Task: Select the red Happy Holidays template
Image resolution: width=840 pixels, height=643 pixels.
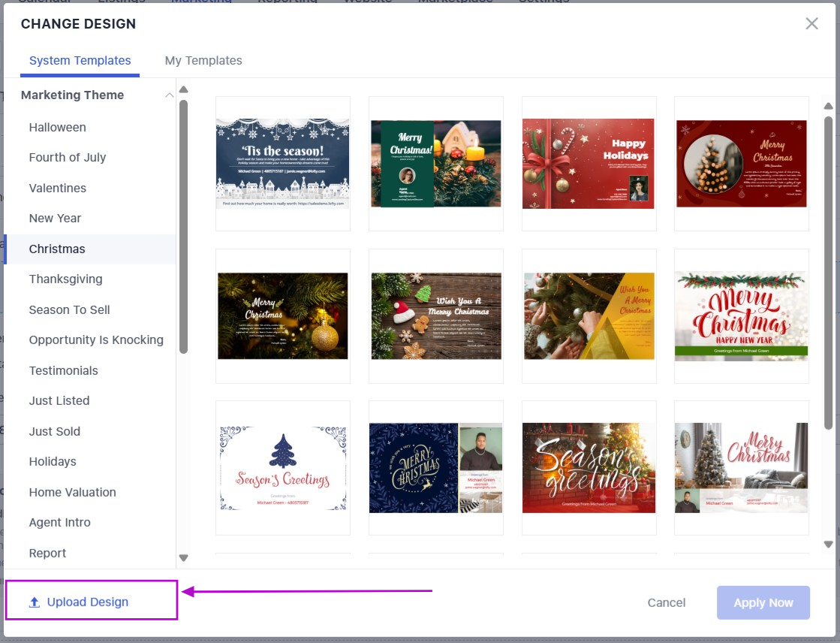Action: [x=588, y=163]
